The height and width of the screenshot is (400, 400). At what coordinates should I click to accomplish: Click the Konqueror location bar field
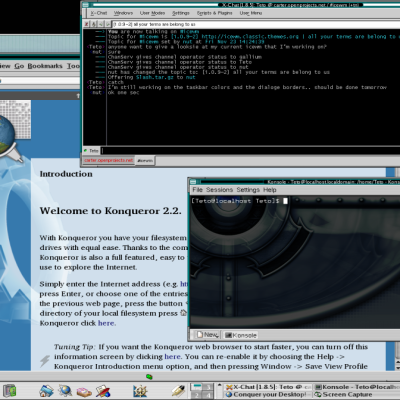39,81
